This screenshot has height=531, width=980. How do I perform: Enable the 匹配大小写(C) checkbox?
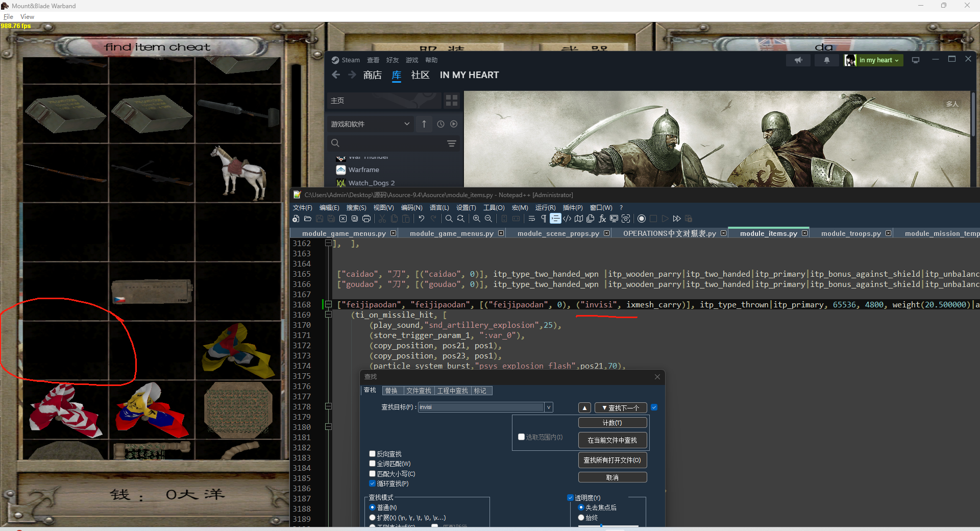click(372, 474)
